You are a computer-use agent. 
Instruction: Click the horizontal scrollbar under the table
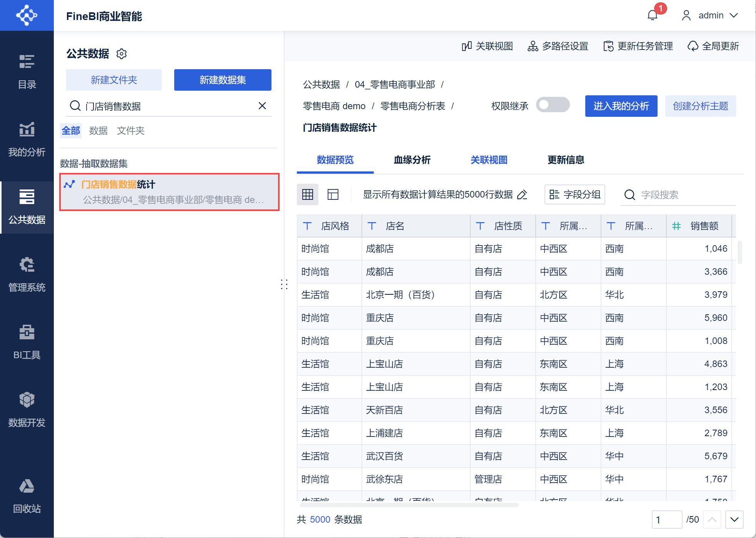point(410,505)
